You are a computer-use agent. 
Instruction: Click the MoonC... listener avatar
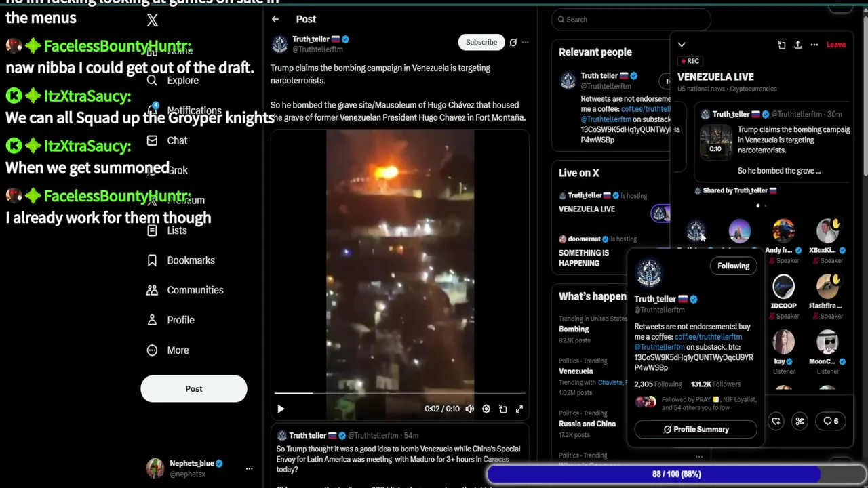pyautogui.click(x=827, y=342)
